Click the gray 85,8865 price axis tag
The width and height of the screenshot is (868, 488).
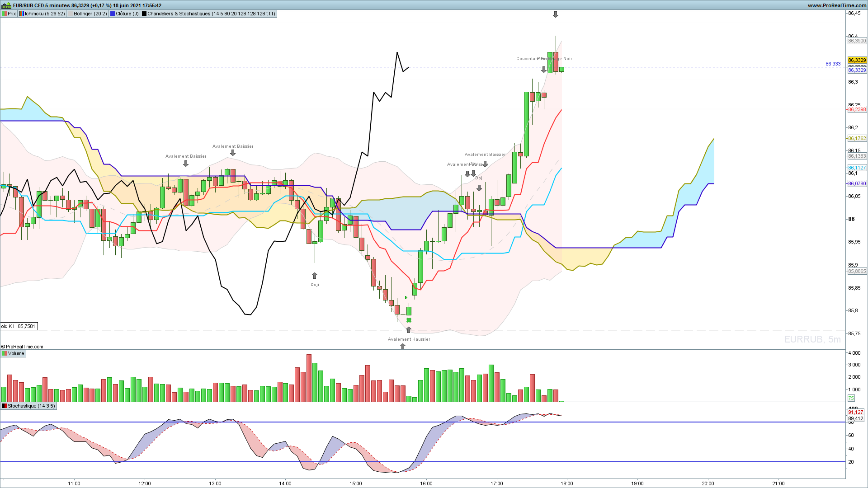click(857, 271)
